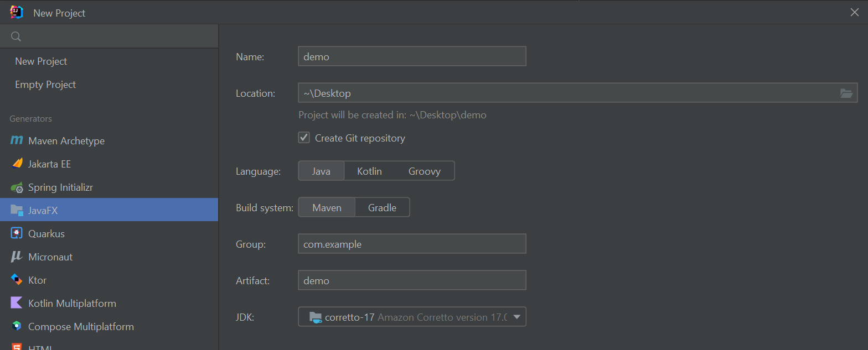Select Compose Multiplatform generator
The image size is (868, 350).
tap(109, 326)
